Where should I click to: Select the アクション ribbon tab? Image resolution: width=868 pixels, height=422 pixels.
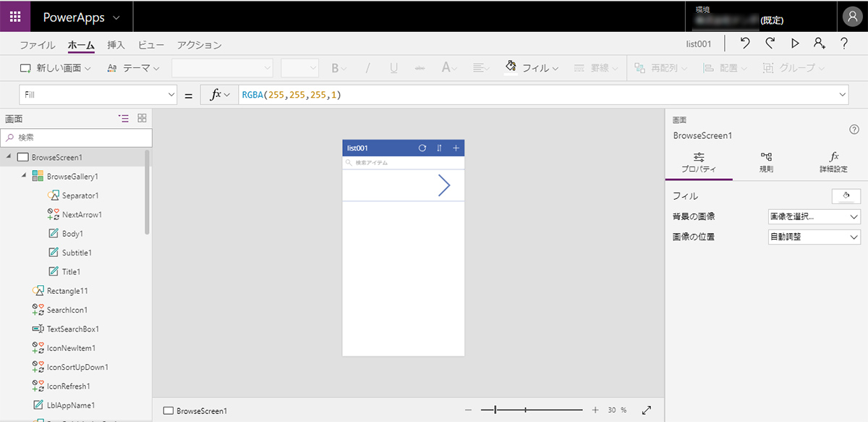click(200, 45)
